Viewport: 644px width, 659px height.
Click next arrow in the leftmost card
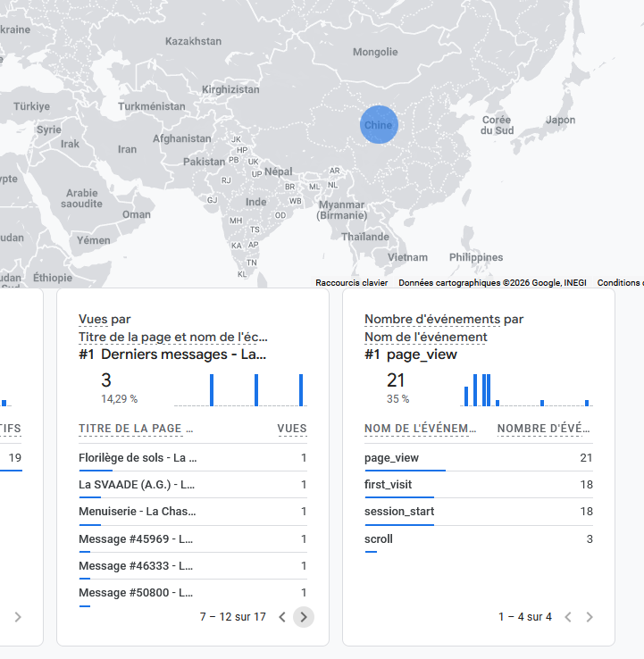pyautogui.click(x=18, y=616)
